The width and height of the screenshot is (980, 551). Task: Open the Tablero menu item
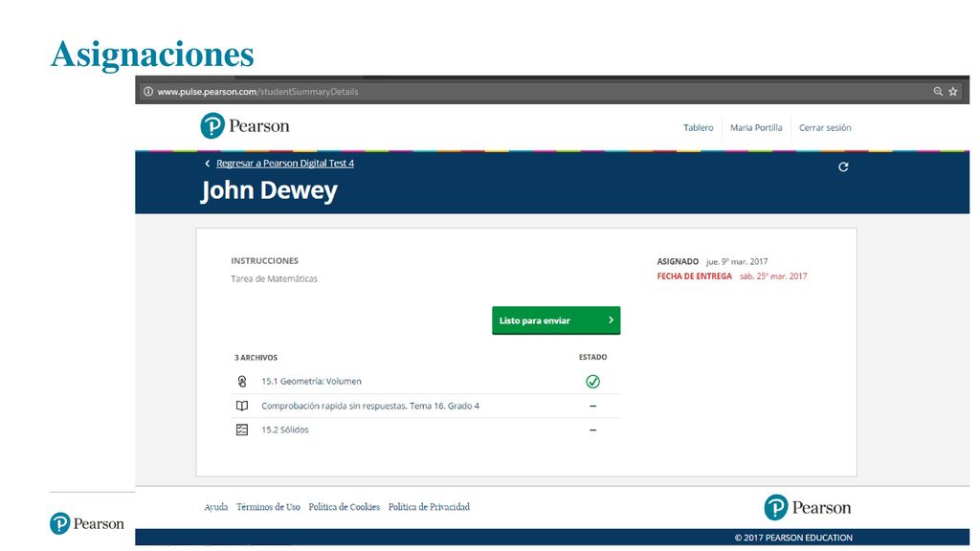[x=698, y=127]
